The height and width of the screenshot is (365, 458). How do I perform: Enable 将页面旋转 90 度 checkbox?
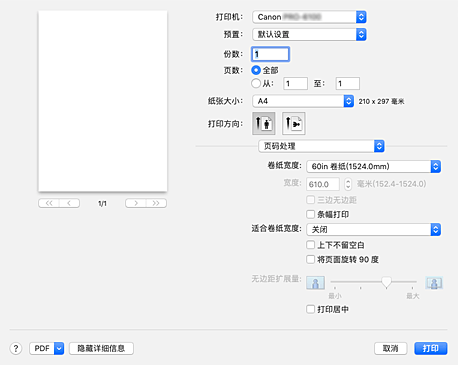point(310,259)
